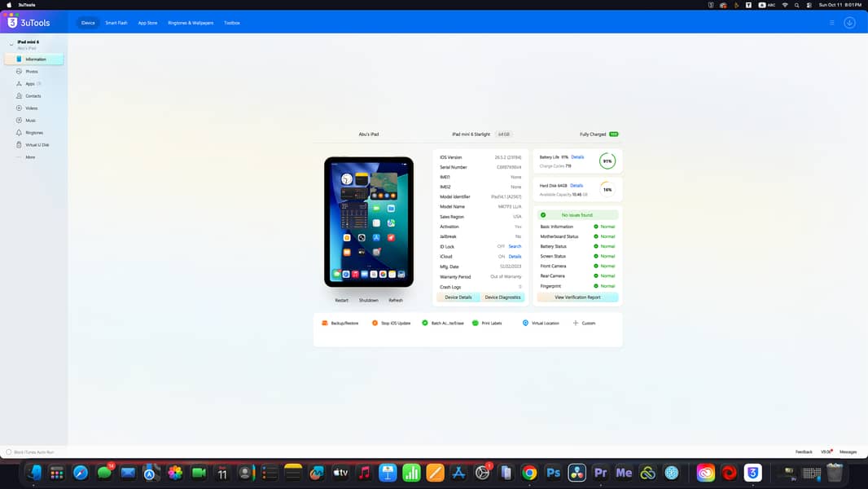Switch to the Smart Flash tab

pos(116,23)
